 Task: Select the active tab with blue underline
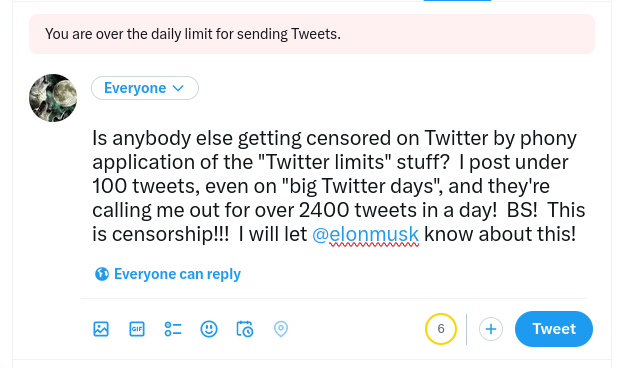coord(457,0)
